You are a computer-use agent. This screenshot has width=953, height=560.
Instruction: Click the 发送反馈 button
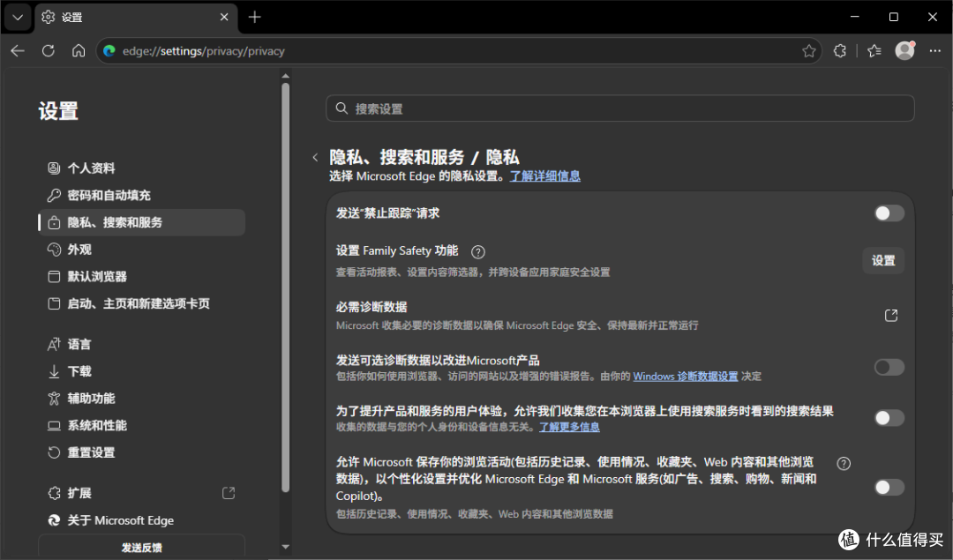(x=141, y=547)
